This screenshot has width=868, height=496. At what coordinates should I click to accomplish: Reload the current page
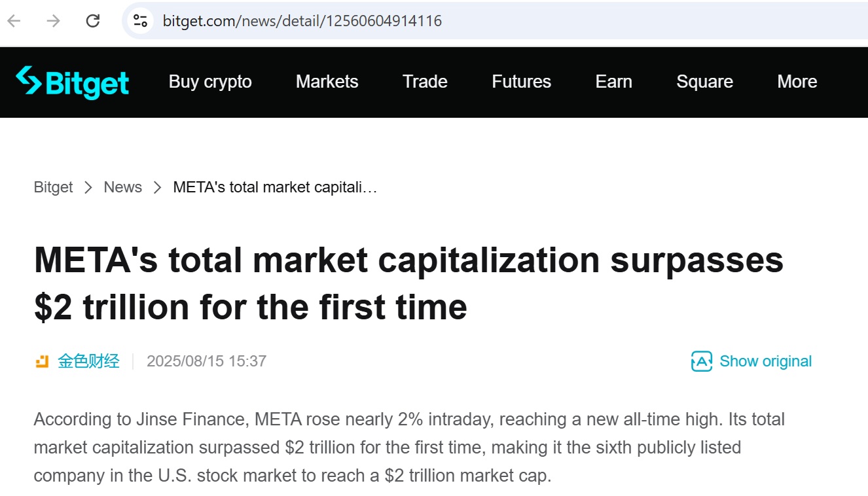coord(93,21)
